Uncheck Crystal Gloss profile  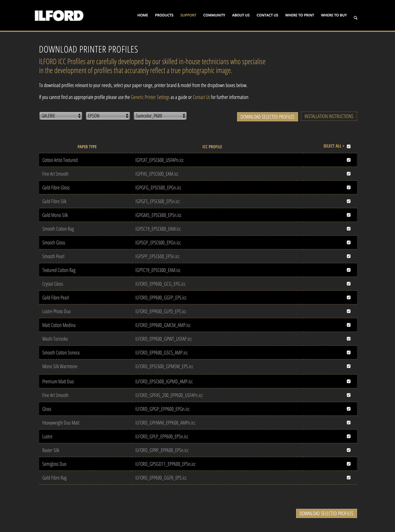tap(349, 284)
